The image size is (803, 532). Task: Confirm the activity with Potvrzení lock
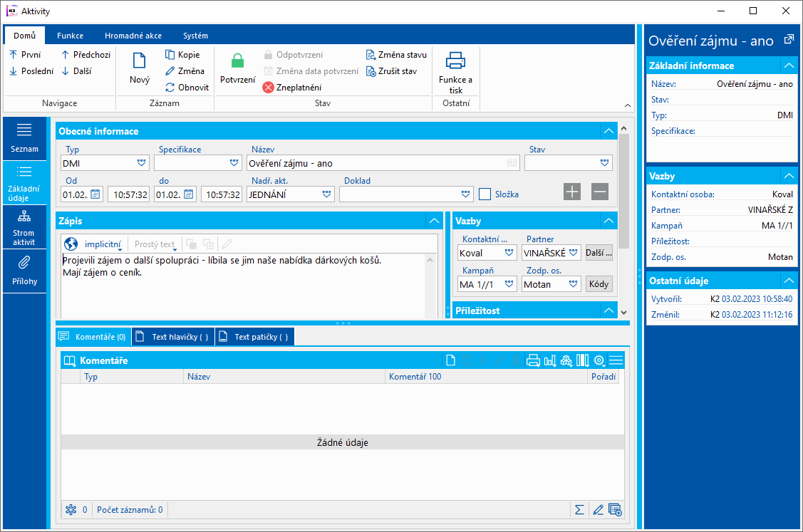(x=238, y=68)
